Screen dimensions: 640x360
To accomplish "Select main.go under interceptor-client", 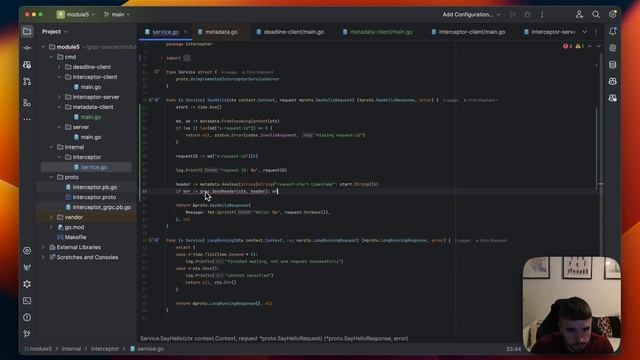I will click(x=87, y=87).
